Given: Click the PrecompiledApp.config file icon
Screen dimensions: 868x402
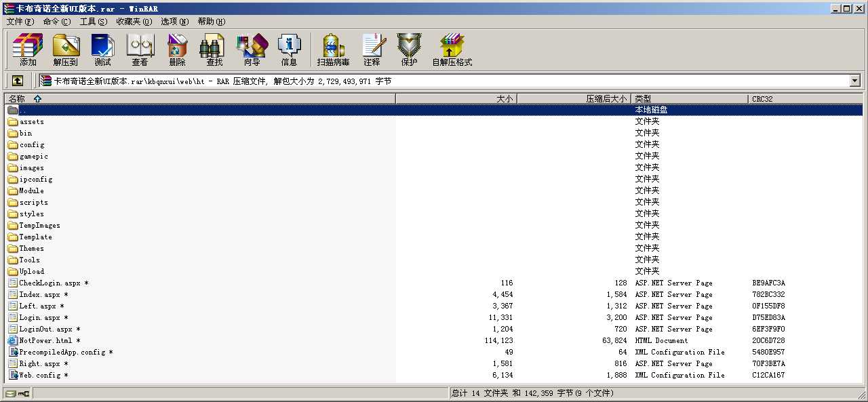Looking at the screenshot, I should 13,352.
